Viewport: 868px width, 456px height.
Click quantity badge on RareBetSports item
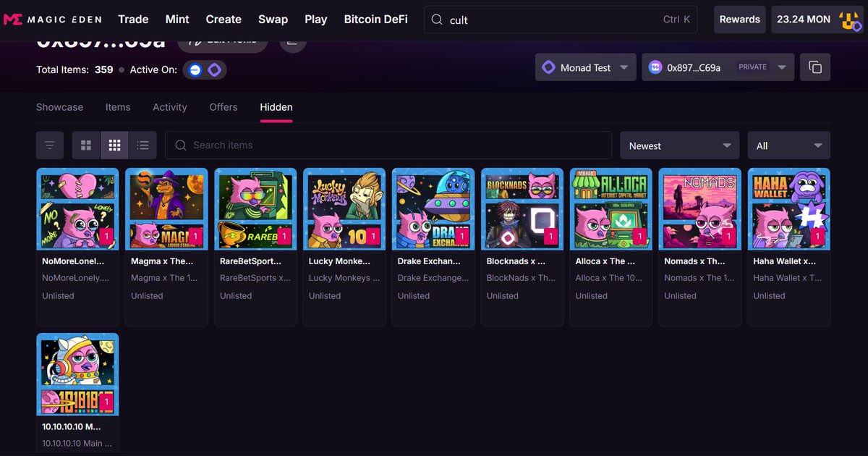(284, 236)
